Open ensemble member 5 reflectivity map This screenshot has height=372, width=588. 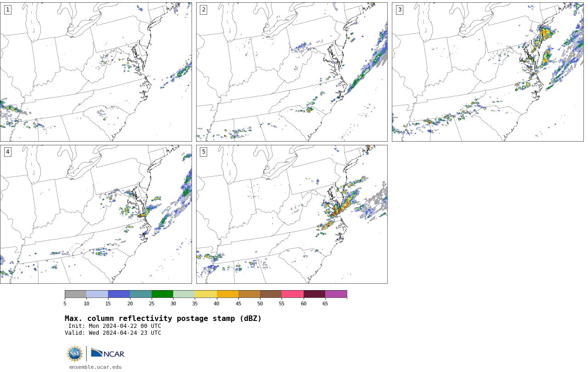tap(292, 214)
